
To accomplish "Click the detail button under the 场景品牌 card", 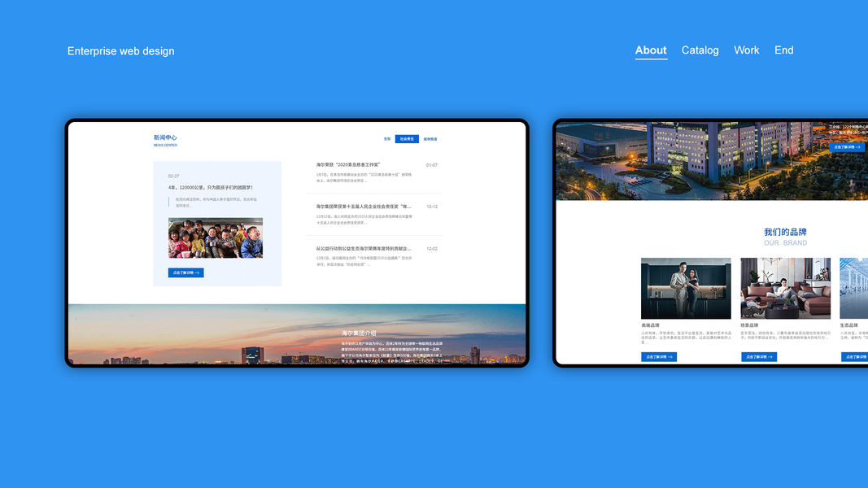I will pyautogui.click(x=759, y=357).
